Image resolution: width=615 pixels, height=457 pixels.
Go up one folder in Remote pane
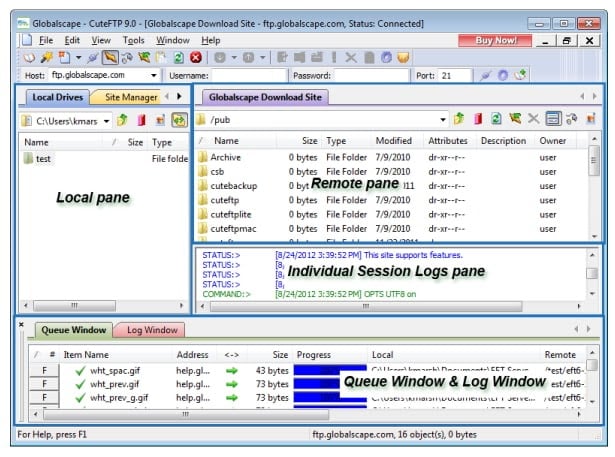(x=459, y=118)
